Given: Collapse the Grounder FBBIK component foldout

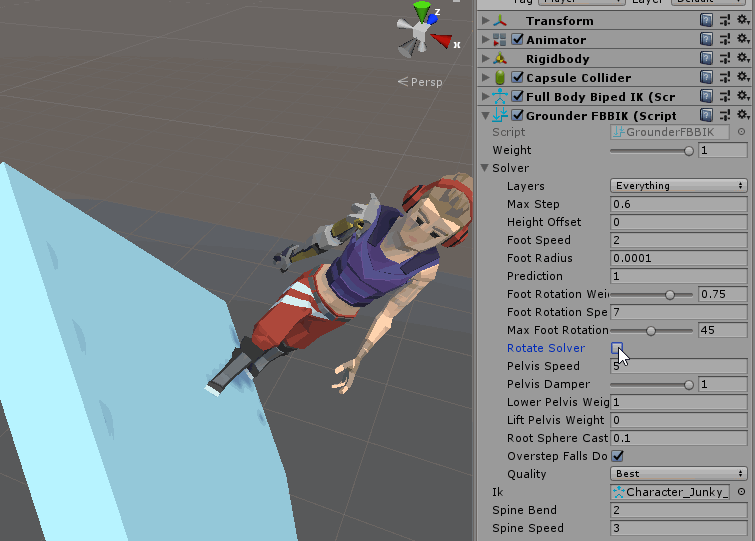Looking at the screenshot, I should (485, 116).
